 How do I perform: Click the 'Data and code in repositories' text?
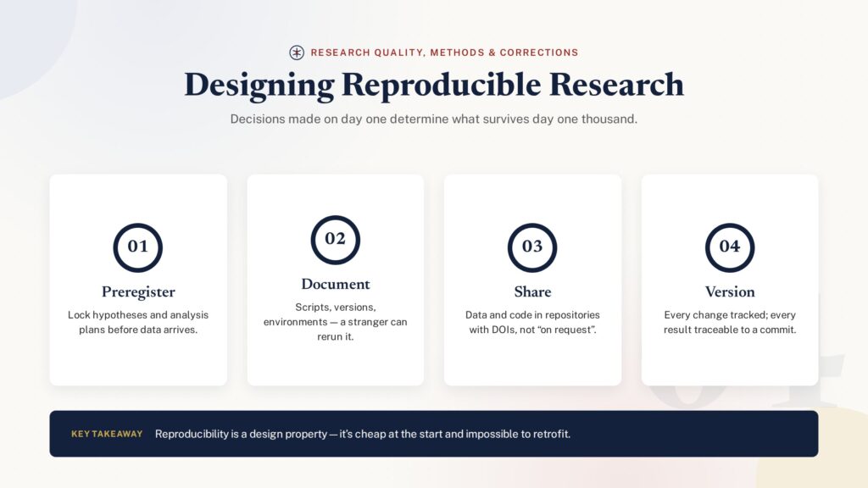tap(532, 322)
